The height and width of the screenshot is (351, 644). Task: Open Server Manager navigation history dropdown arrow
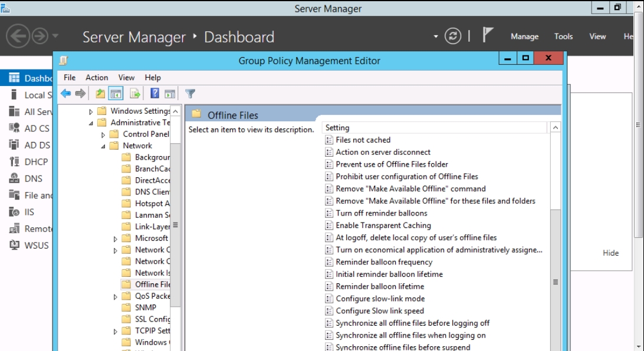click(55, 36)
